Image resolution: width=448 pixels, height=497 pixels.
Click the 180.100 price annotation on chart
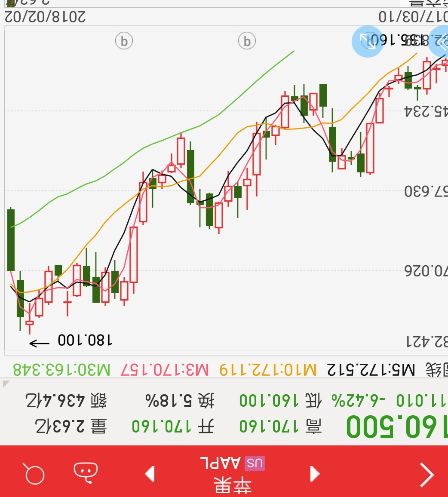click(x=85, y=341)
